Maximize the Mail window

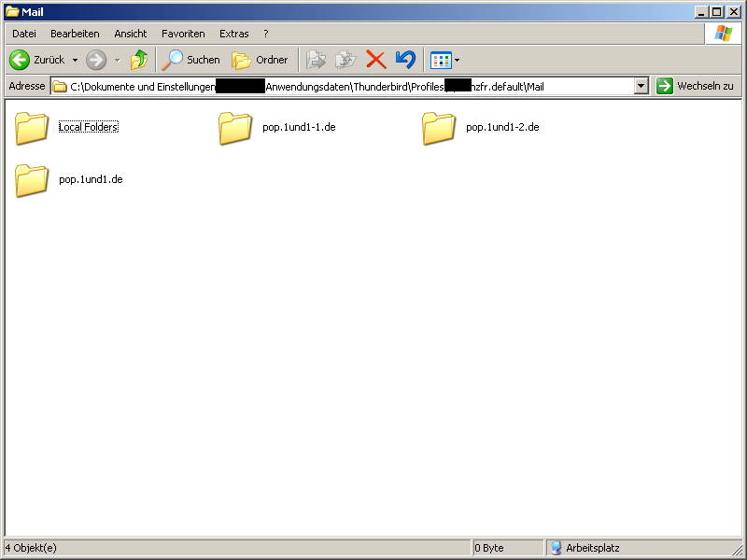[716, 12]
